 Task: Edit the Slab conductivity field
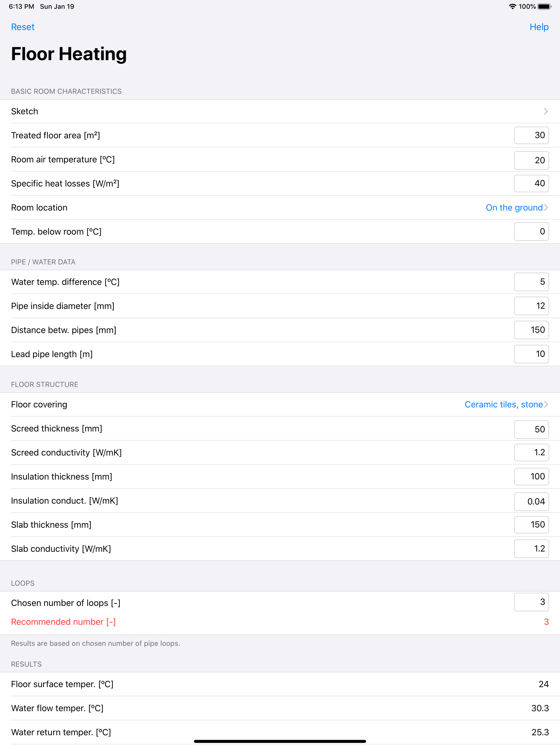(x=531, y=549)
